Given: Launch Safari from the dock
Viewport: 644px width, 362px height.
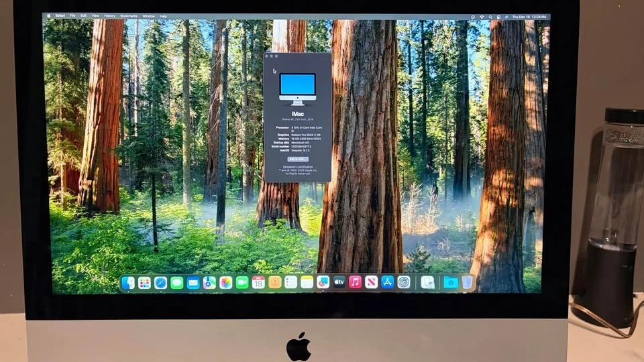Looking at the screenshot, I should pyautogui.click(x=160, y=283).
